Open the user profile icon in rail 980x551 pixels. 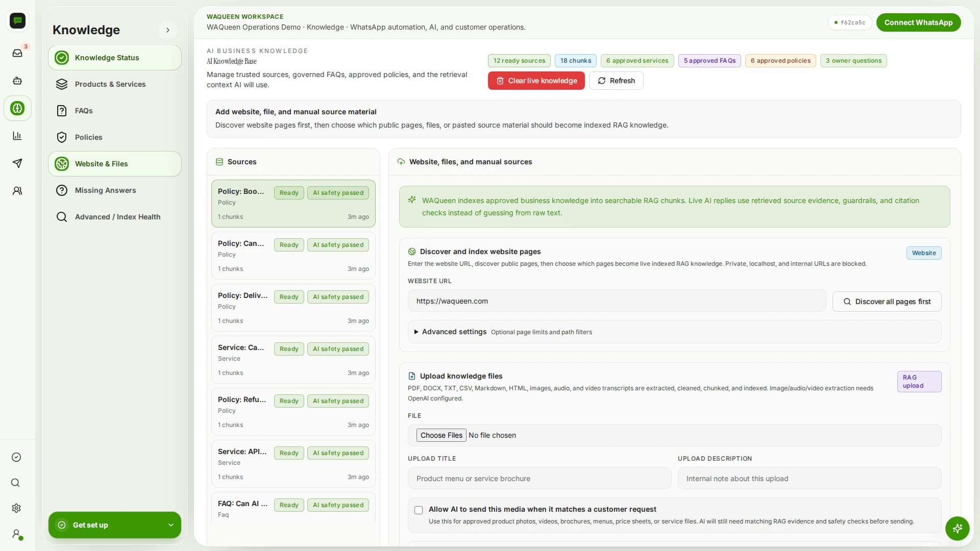pos(16,534)
